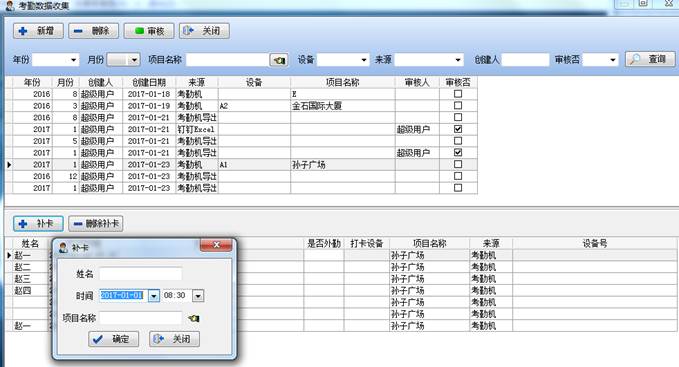Toggle 审核否 checkbox for 钉钉Excel row

(458, 129)
